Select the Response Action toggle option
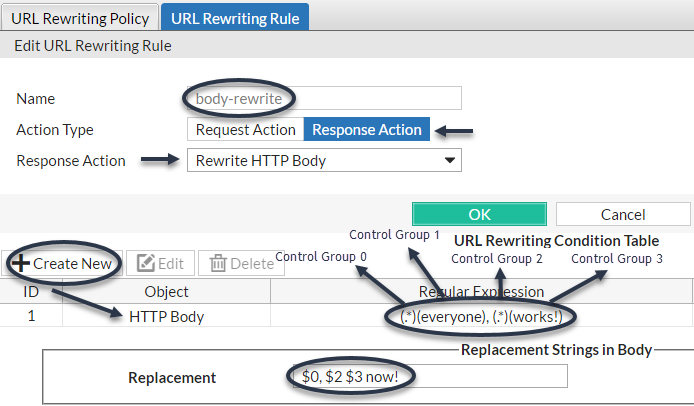 (x=367, y=130)
